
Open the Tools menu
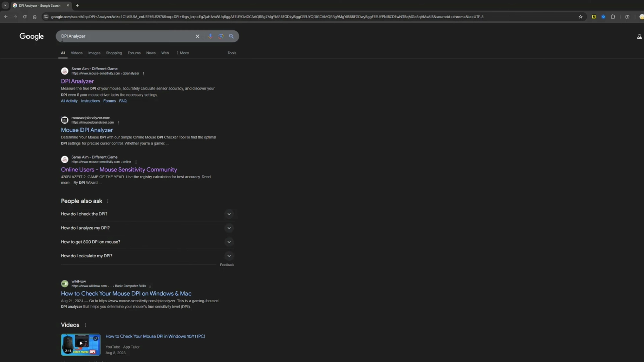(232, 53)
